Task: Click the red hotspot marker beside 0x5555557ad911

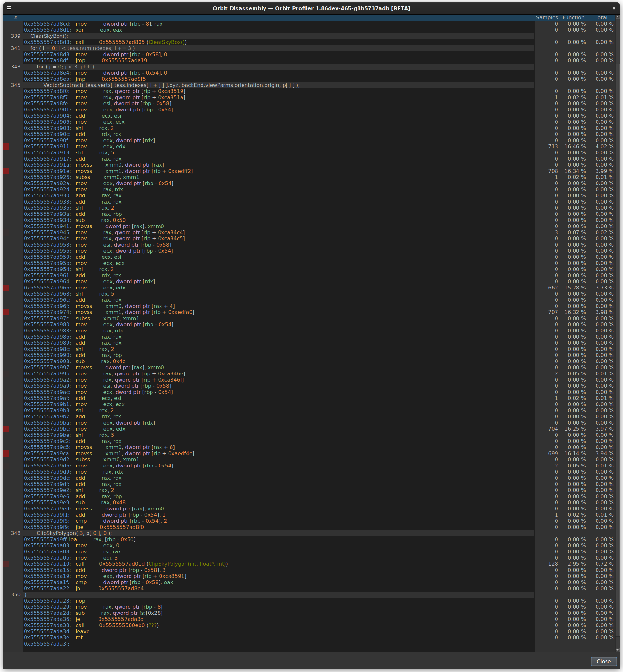Action: pyautogui.click(x=7, y=146)
